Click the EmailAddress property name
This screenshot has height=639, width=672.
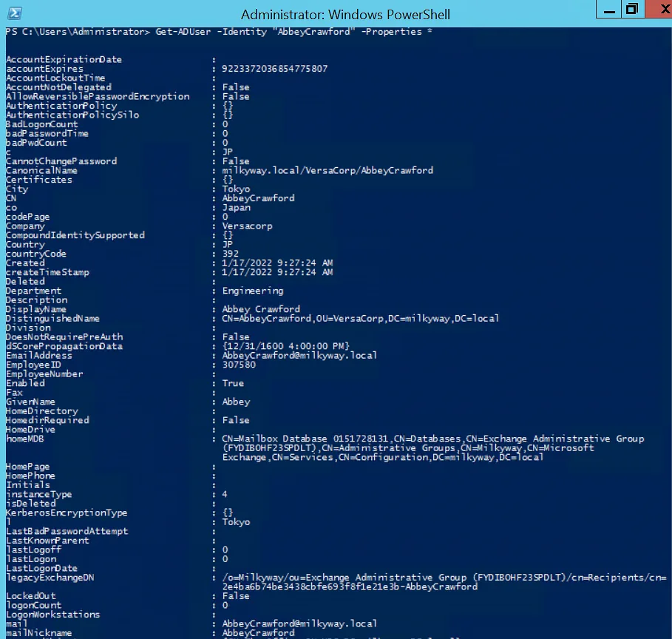(x=39, y=356)
